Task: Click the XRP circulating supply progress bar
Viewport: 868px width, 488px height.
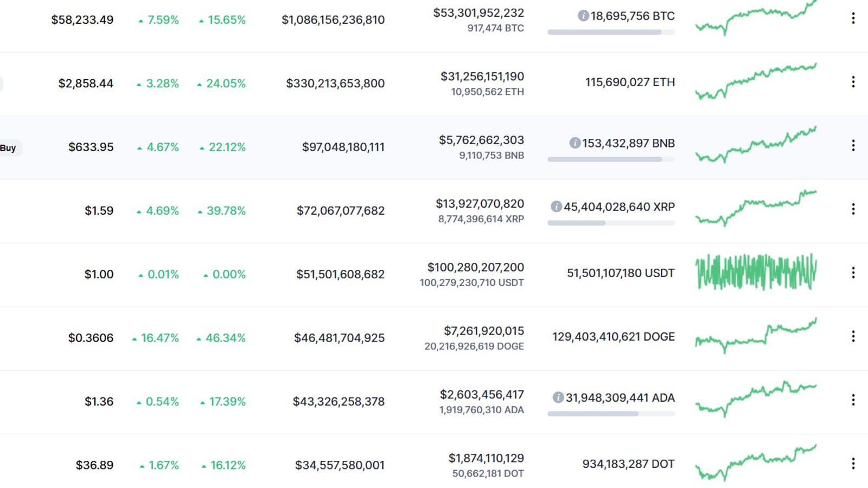Action: point(611,223)
